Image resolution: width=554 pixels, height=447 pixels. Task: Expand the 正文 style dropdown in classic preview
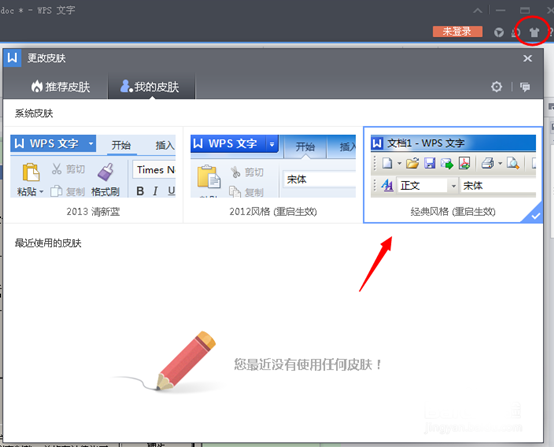tap(453, 186)
